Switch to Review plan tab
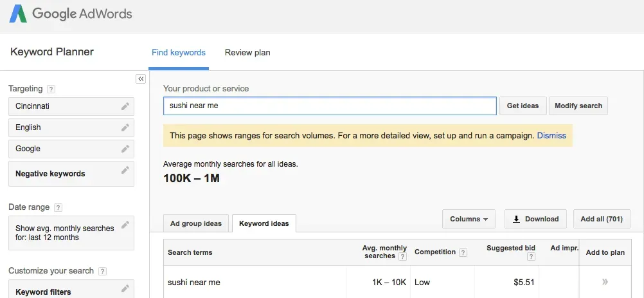 click(x=247, y=53)
